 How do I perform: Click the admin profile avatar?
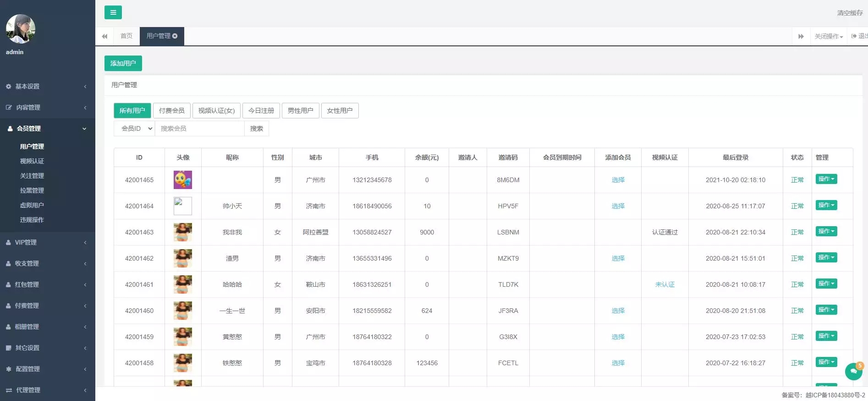[21, 28]
